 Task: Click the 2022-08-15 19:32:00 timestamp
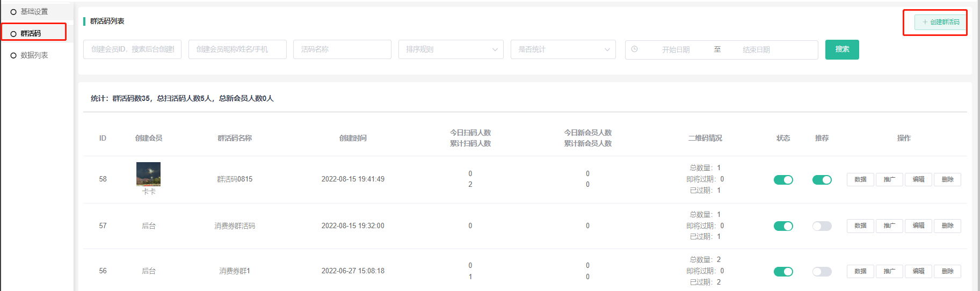[x=353, y=226]
